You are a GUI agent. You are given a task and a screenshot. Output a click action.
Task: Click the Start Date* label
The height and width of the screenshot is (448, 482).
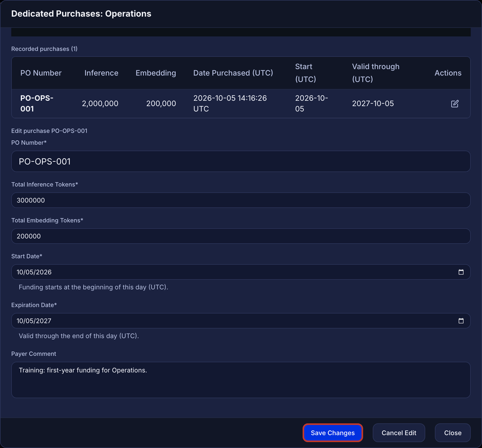coord(27,256)
